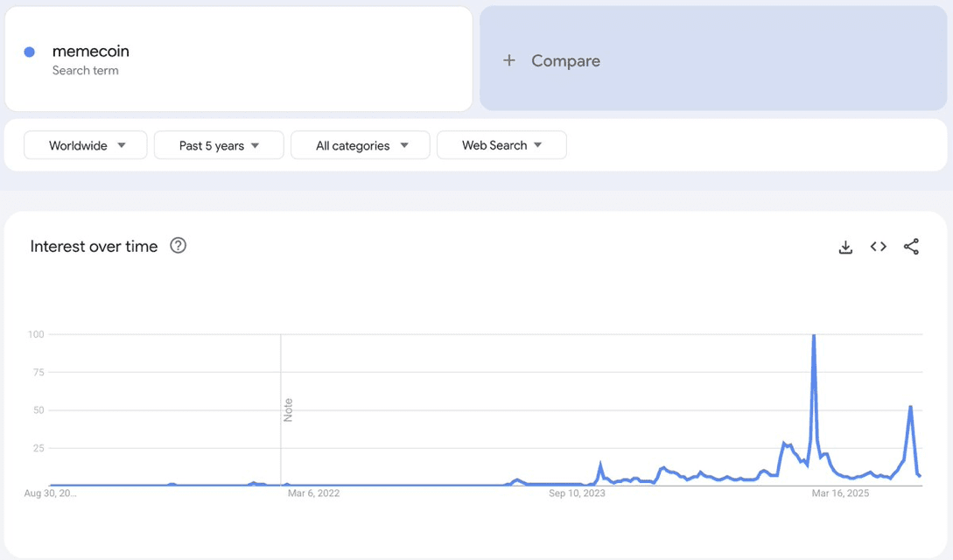Click the Sep 10, 2023 axis label

pos(577,493)
